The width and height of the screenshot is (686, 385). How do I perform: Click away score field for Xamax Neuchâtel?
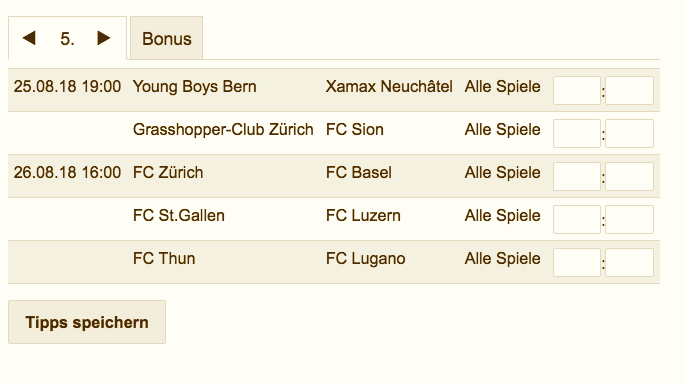pyautogui.click(x=630, y=91)
